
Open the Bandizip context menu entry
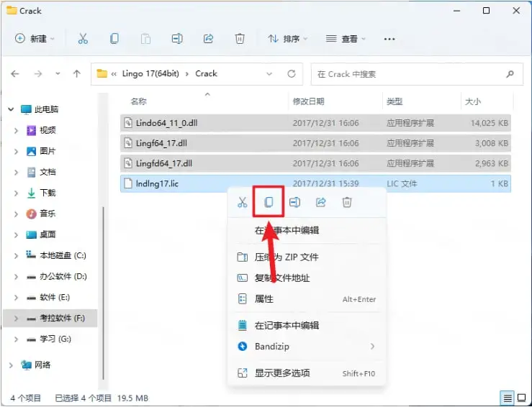307,346
